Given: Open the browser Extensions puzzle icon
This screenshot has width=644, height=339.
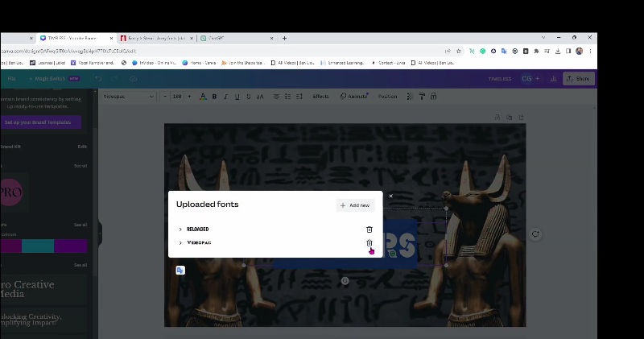Looking at the screenshot, I should (x=536, y=51).
